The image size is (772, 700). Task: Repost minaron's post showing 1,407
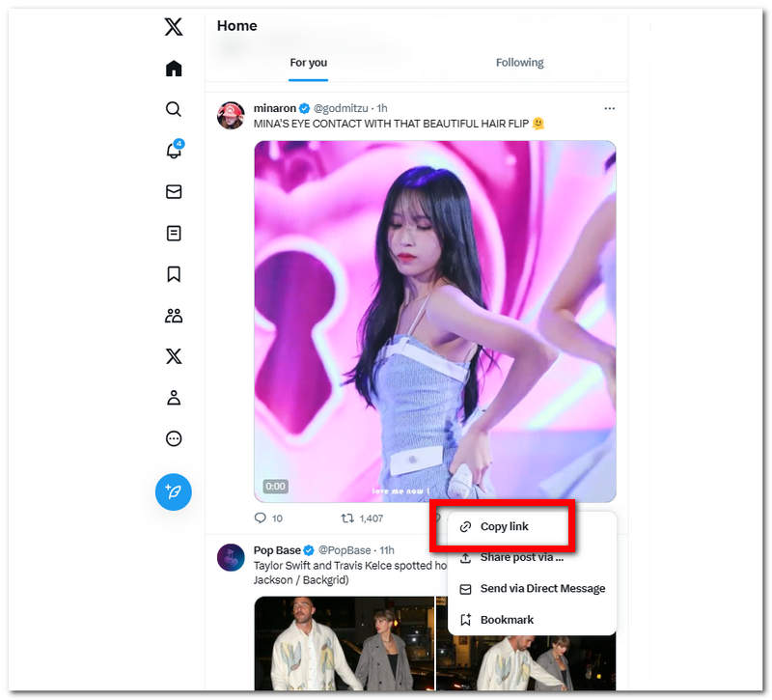tap(362, 518)
